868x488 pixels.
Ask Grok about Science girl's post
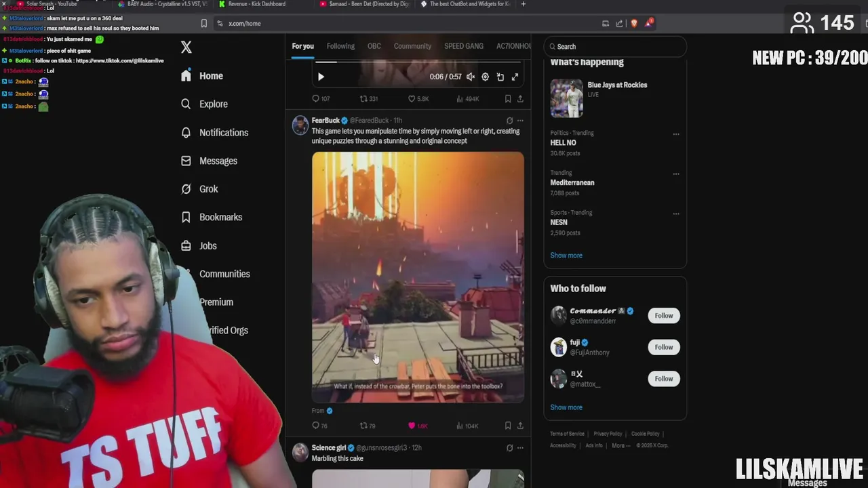point(509,448)
